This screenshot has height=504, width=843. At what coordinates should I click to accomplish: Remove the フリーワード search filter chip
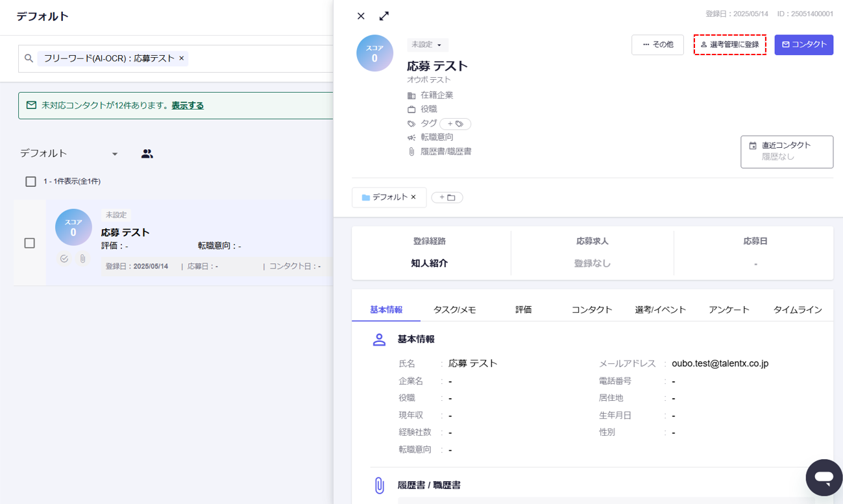(182, 58)
